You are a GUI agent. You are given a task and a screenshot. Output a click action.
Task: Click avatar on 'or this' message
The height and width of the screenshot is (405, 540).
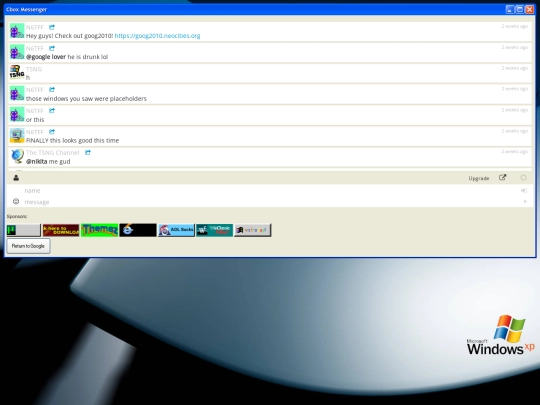(17, 114)
